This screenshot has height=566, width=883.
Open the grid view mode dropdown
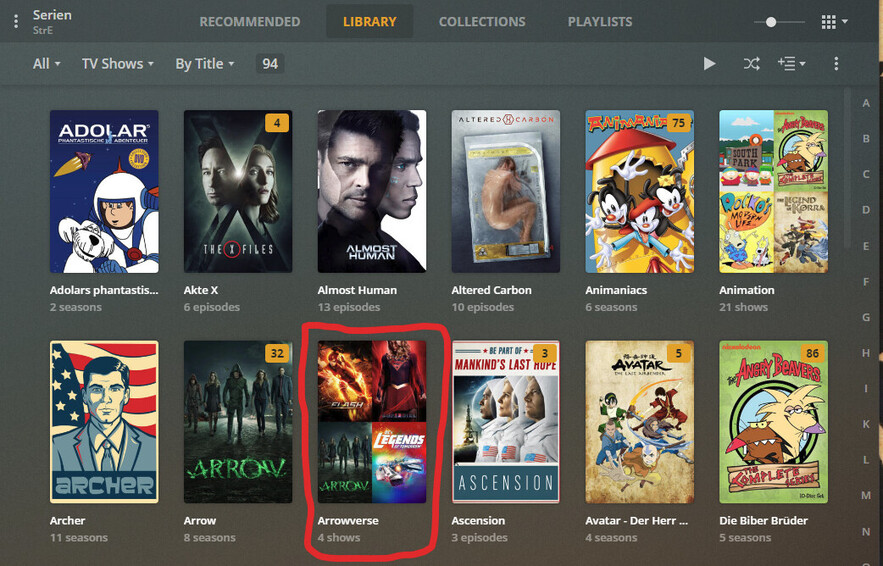tap(834, 22)
